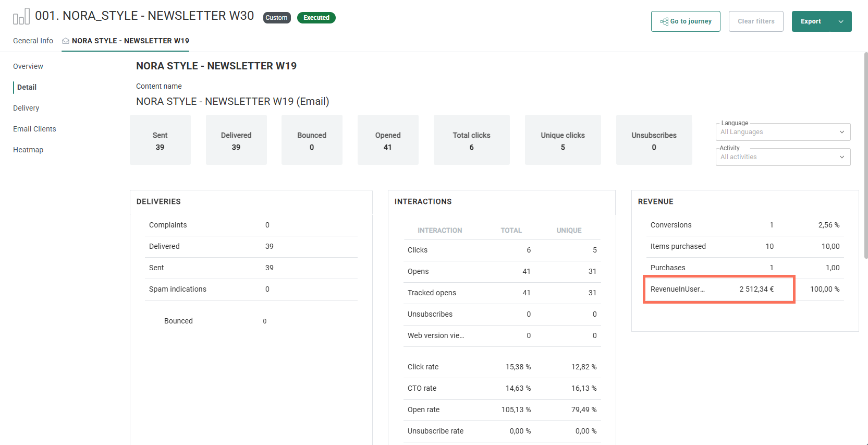
Task: Open the Delivery section in sidebar
Action: tap(26, 108)
